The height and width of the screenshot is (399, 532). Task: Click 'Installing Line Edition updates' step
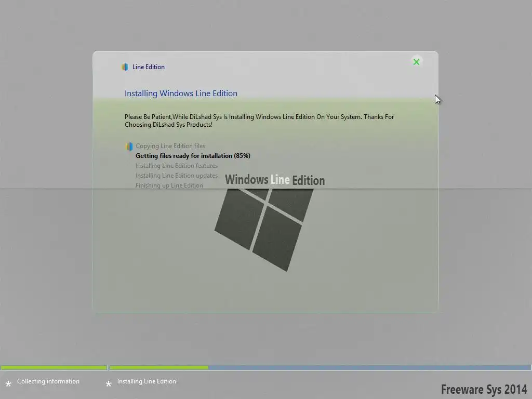(177, 176)
